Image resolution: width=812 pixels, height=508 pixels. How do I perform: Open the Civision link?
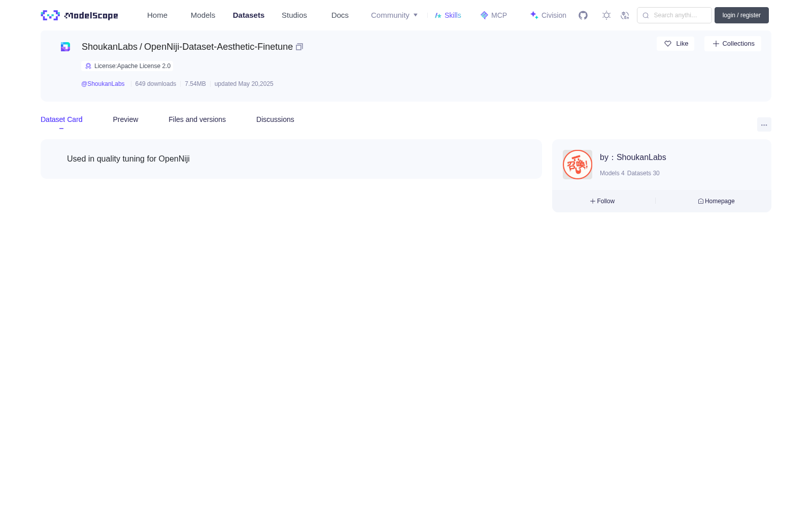[x=548, y=15]
